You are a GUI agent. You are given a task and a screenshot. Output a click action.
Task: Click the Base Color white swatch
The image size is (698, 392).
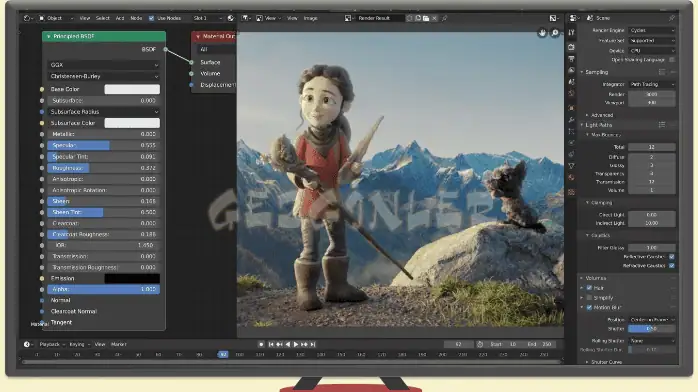pos(132,89)
